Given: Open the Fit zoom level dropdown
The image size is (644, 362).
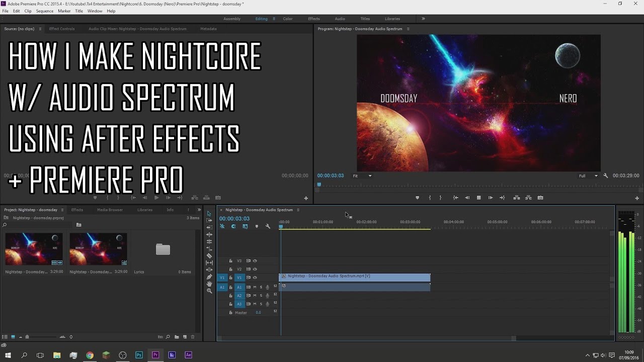Looking at the screenshot, I should pos(362,176).
